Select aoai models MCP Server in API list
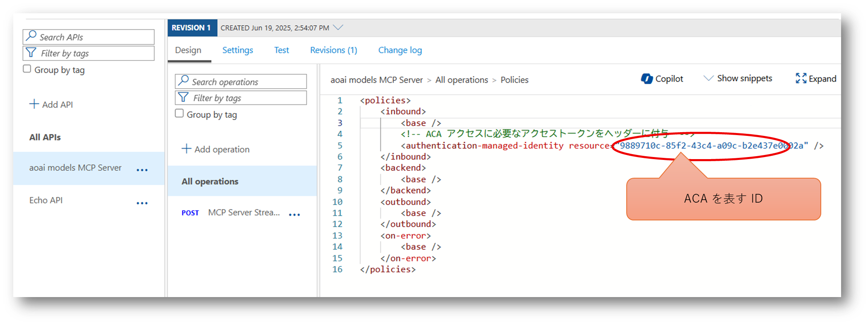This screenshot has width=868, height=324. point(89,168)
